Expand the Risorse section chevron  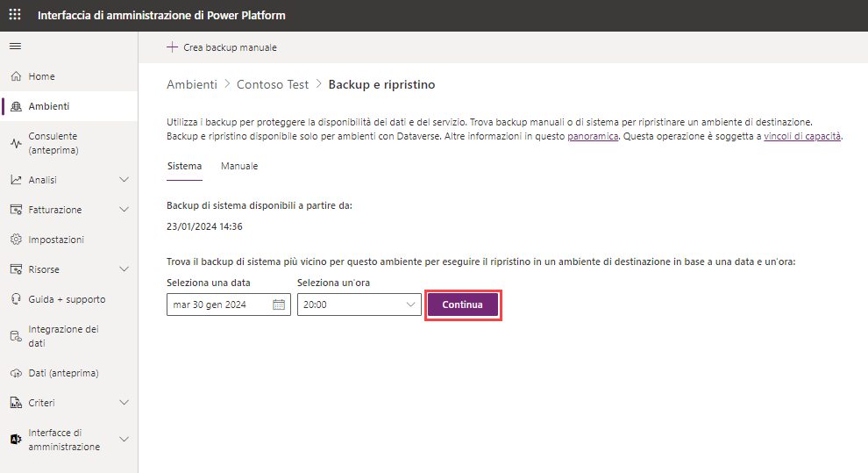pyautogui.click(x=124, y=269)
